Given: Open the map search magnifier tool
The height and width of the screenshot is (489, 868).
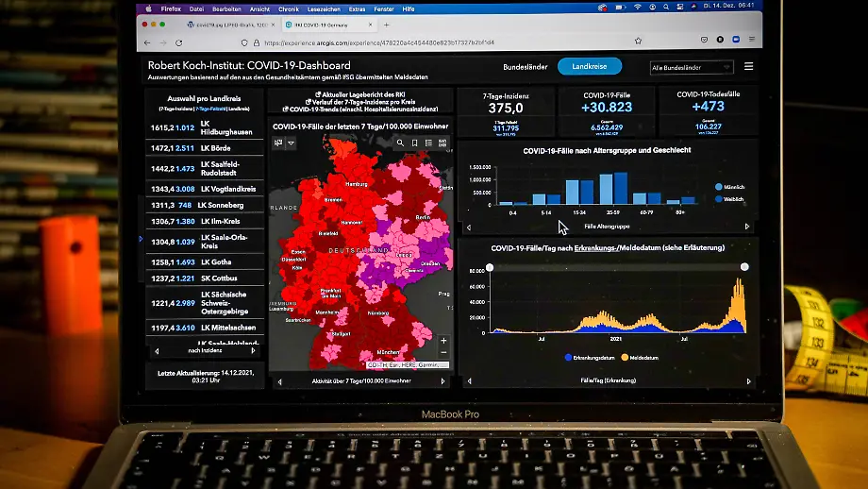Looking at the screenshot, I should [400, 143].
